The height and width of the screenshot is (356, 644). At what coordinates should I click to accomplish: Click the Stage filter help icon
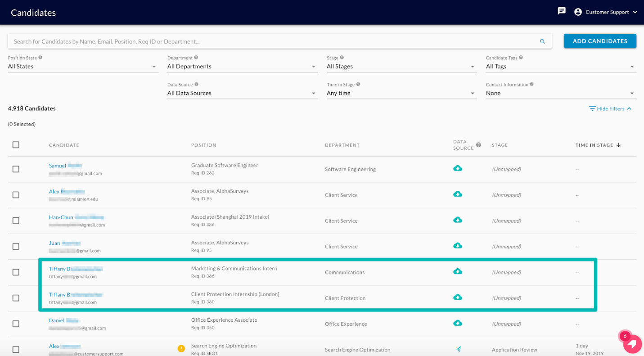342,58
